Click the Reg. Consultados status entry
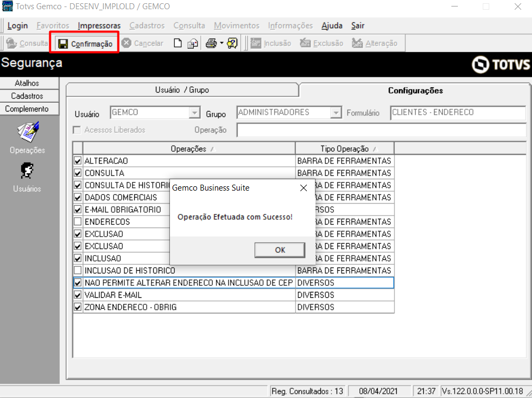This screenshot has height=398, width=532. 307,391
